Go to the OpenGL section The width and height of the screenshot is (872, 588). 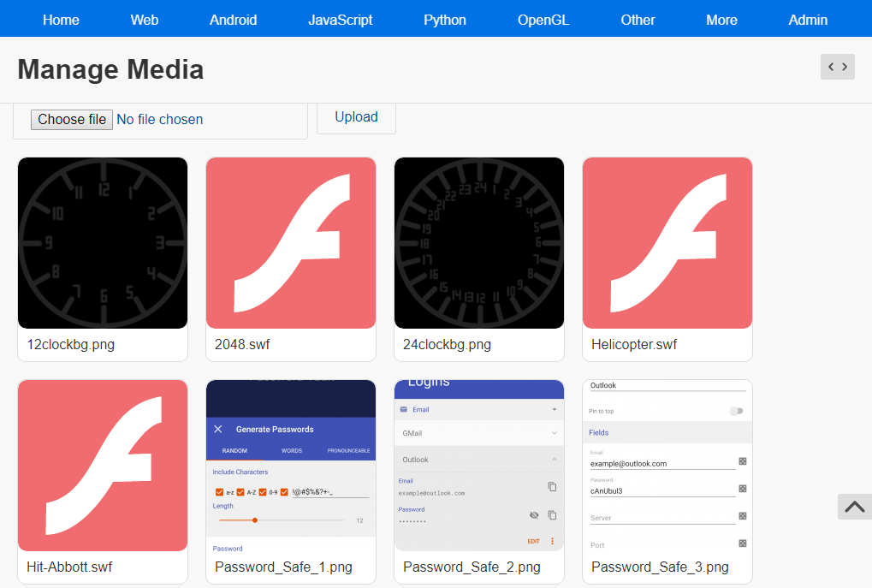pyautogui.click(x=543, y=20)
